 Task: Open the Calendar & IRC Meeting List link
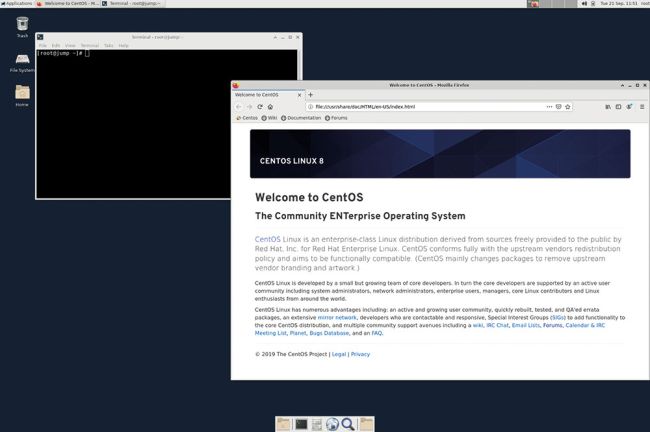click(585, 325)
